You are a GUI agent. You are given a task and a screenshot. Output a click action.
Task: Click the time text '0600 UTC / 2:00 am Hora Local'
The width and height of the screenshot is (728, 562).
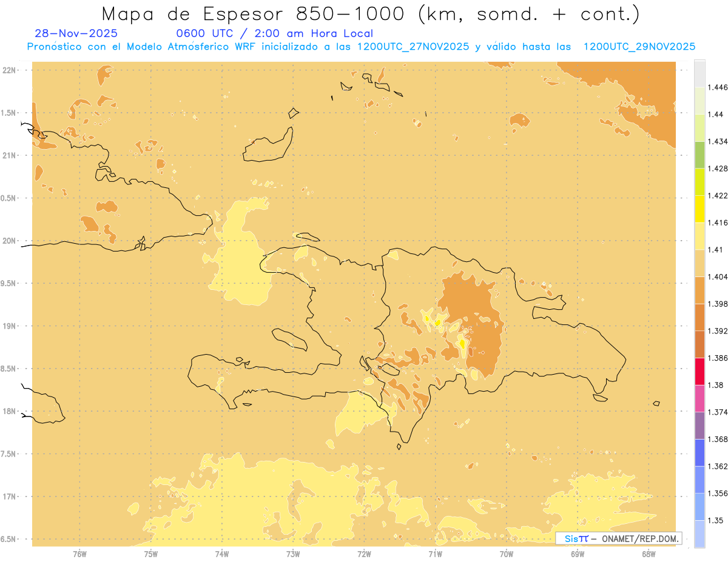click(x=274, y=33)
